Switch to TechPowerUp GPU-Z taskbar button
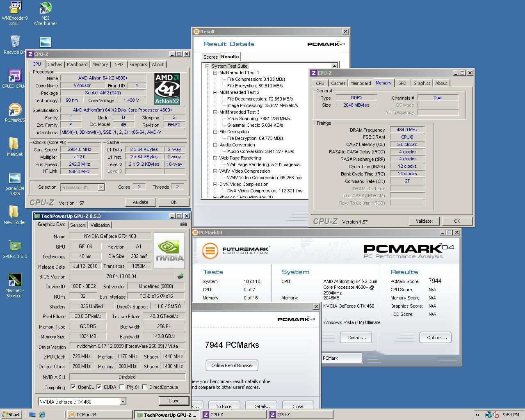 tap(167, 415)
